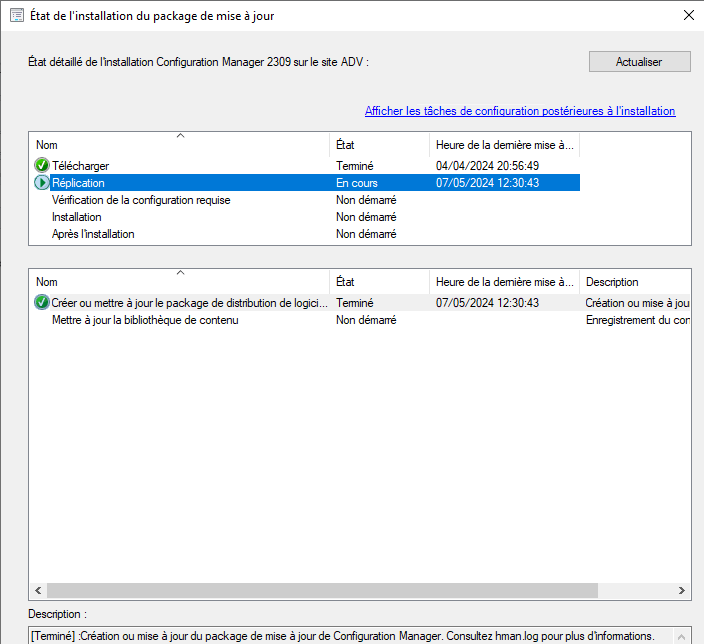Select the Réplication row
704x644 pixels.
pos(307,183)
